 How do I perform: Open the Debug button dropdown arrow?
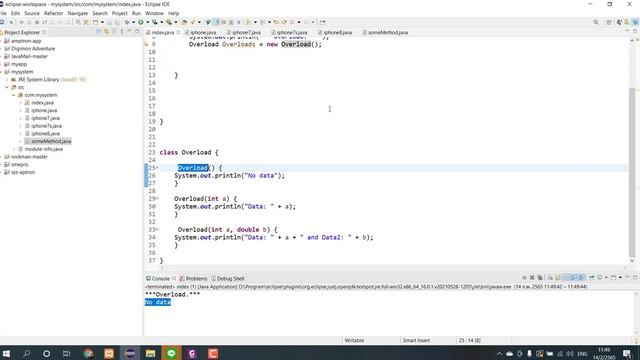133,22
